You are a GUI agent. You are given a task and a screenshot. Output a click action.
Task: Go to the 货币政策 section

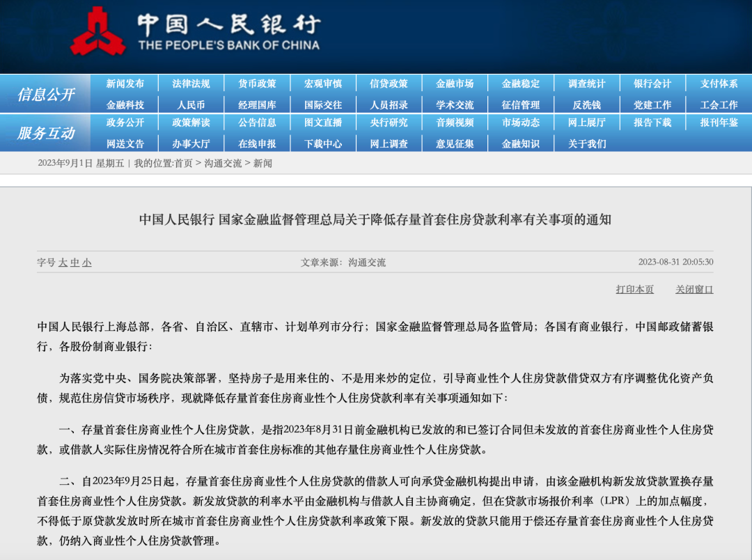(257, 84)
